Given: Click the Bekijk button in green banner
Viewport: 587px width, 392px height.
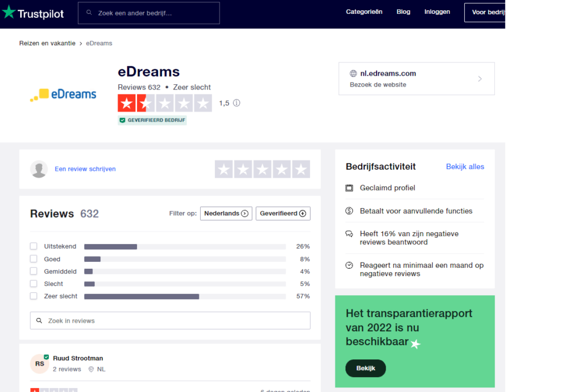Looking at the screenshot, I should click(x=365, y=368).
